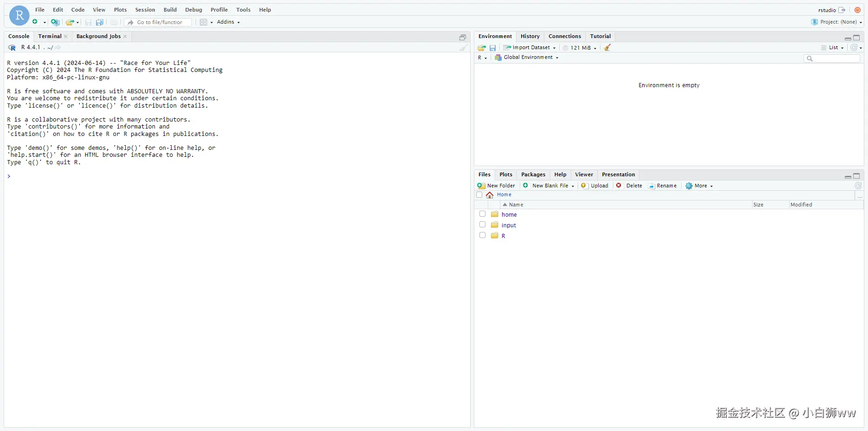
Task: Switch to the History tab
Action: point(530,36)
